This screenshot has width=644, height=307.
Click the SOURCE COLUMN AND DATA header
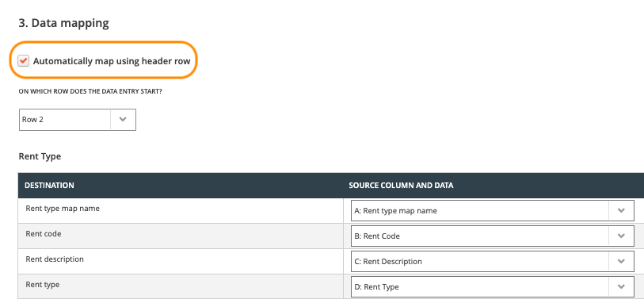401,185
